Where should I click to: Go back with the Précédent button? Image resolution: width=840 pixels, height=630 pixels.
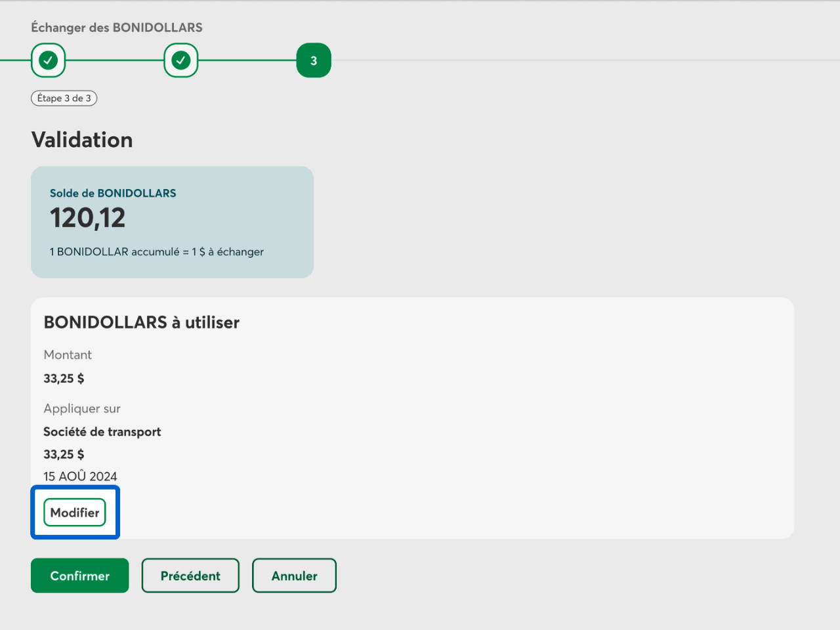click(x=190, y=576)
